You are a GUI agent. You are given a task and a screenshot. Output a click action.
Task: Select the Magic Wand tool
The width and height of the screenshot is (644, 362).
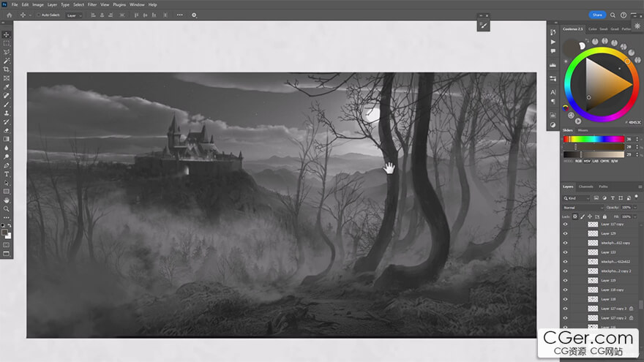point(6,61)
